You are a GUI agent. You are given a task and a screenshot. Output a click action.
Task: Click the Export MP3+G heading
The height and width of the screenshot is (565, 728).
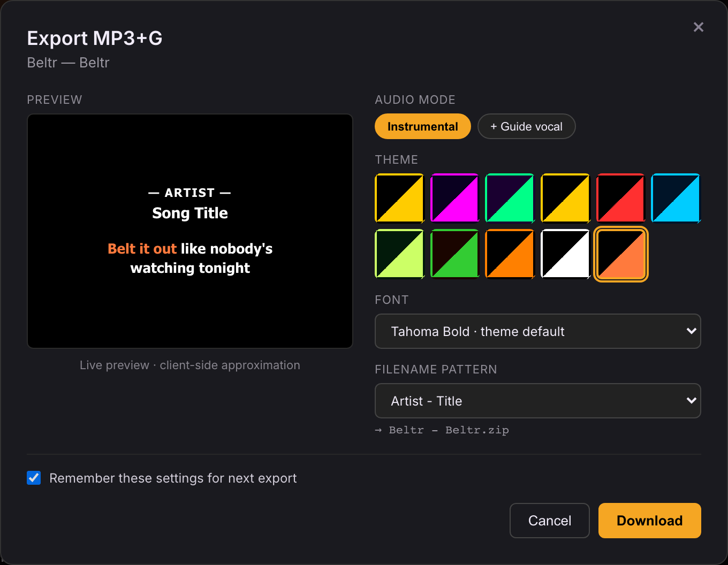[x=95, y=38]
